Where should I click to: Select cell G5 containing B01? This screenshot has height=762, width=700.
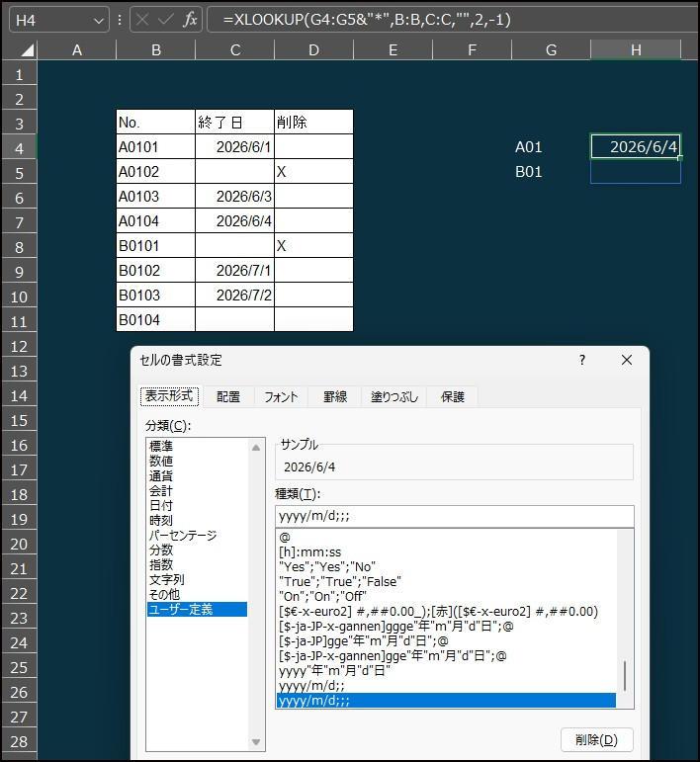551,172
